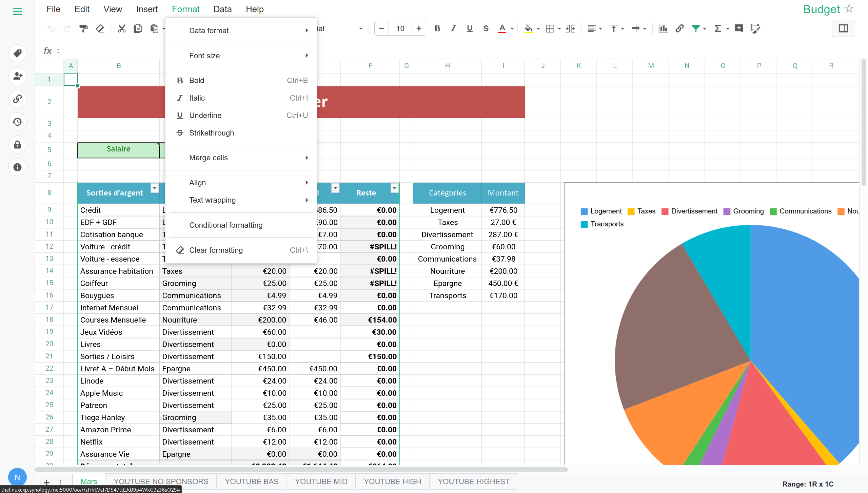This screenshot has width=868, height=493.
Task: Click the add collaborator sidebar icon
Action: (x=17, y=76)
